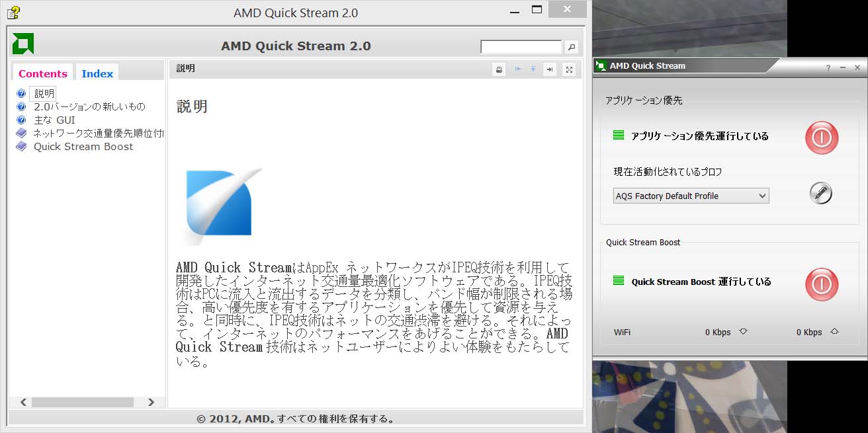Viewport: 868px width, 433px height.
Task: Select the 説明 topic in contents
Action: [x=44, y=93]
